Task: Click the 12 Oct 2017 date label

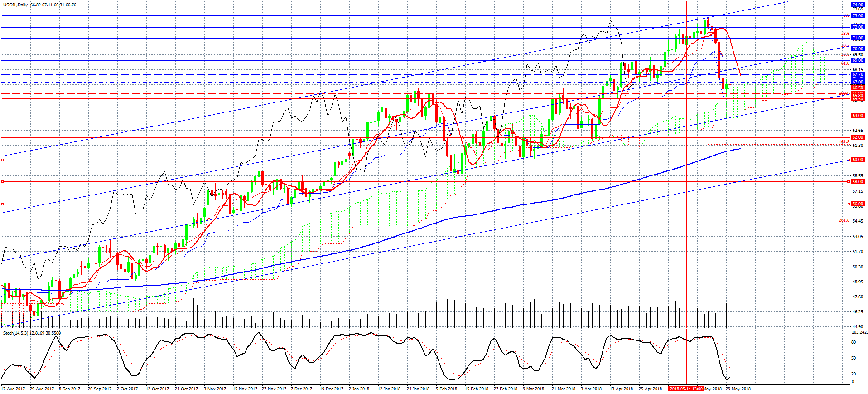Action: coord(158,389)
